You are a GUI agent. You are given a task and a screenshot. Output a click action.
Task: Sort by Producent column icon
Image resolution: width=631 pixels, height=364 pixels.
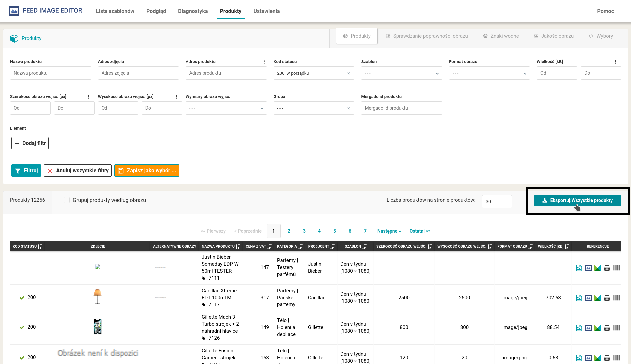[x=332, y=246]
